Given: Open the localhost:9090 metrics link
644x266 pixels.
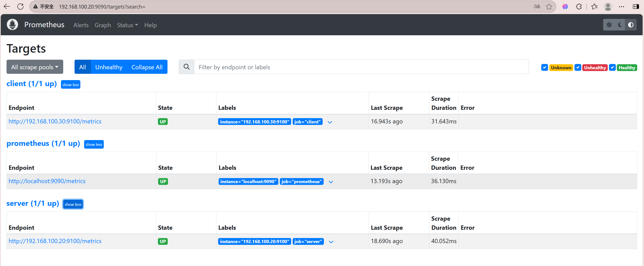Looking at the screenshot, I should [47, 181].
